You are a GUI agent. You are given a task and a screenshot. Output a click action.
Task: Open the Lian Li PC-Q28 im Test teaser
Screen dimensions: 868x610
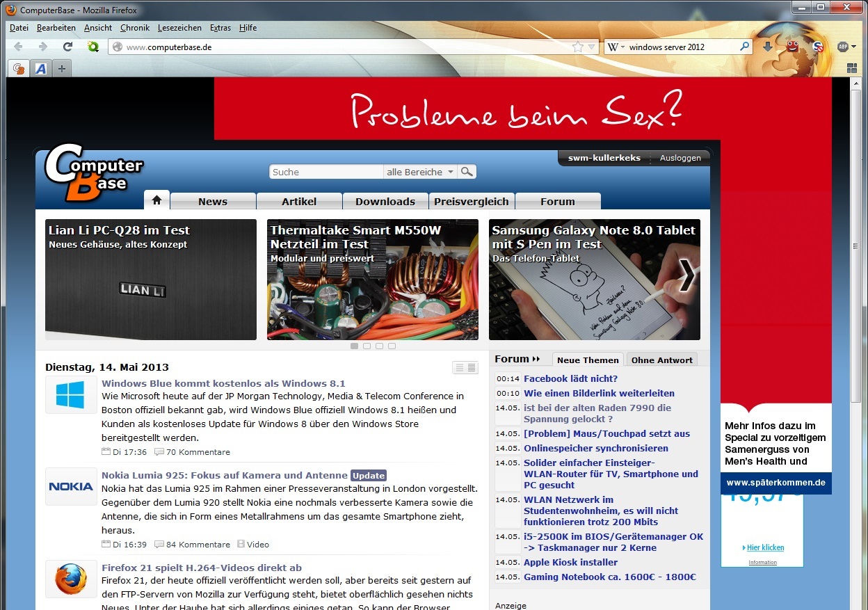click(151, 280)
